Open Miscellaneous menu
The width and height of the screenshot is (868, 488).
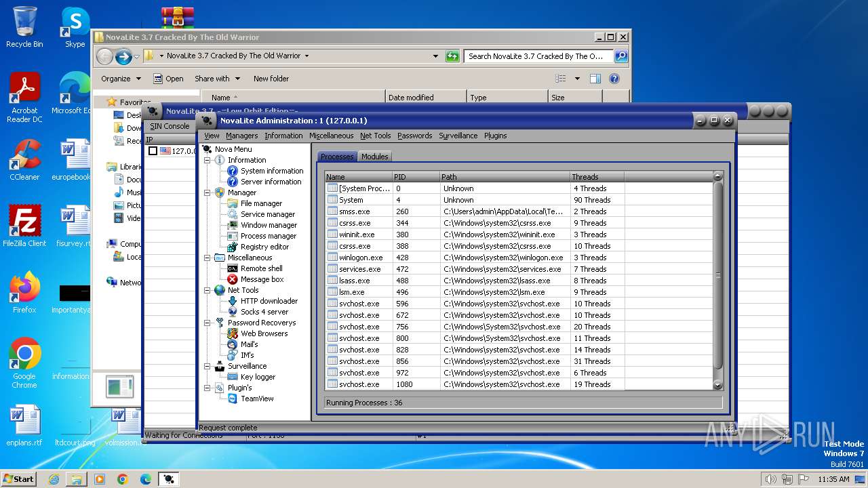tap(331, 136)
